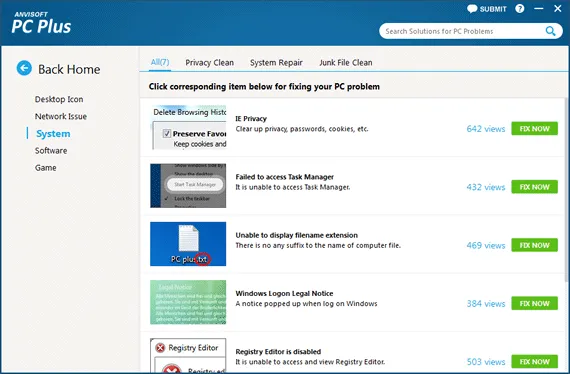This screenshot has height=374, width=570.
Task: Click the Failed to access Task Manager title
Action: (x=285, y=177)
